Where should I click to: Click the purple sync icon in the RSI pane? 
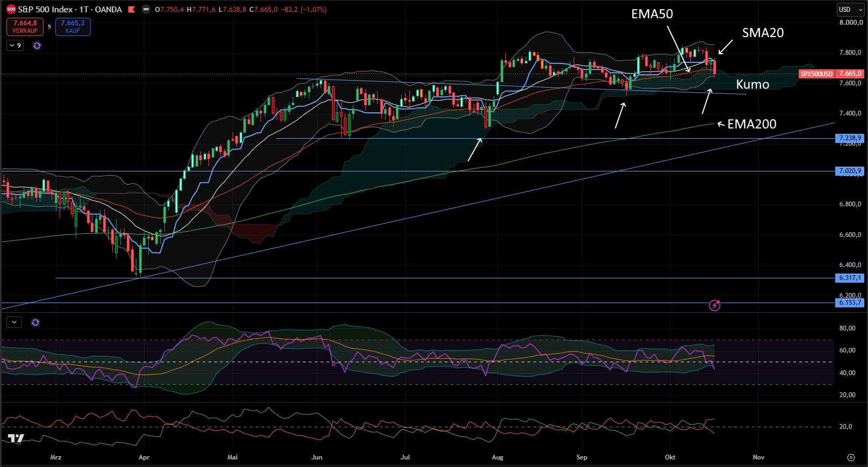(35, 322)
